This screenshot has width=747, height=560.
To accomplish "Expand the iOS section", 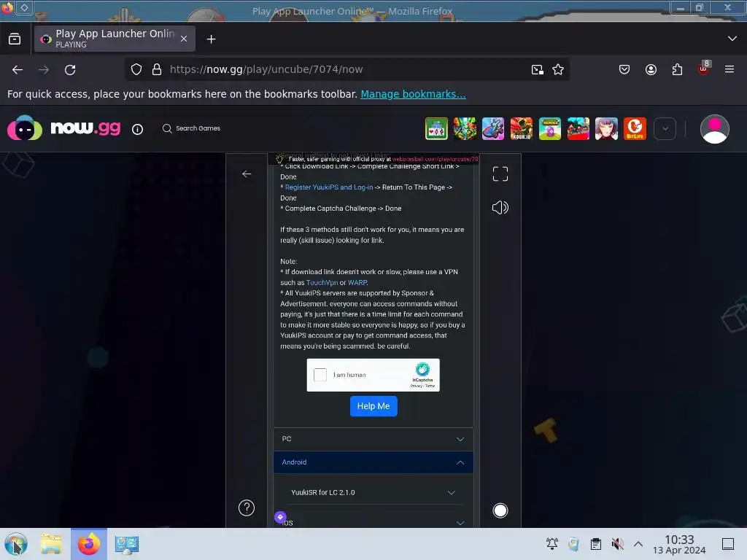I will (373, 522).
